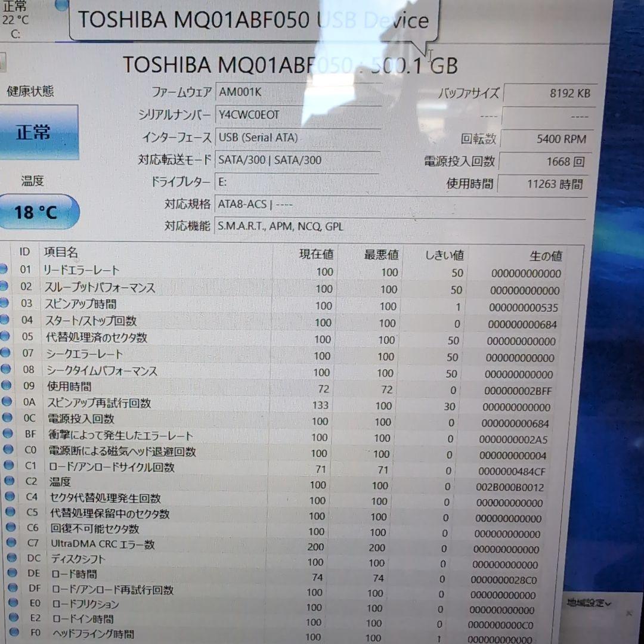
Task: Click current value 200 of UltraDMA CRC row
Action: (x=315, y=547)
